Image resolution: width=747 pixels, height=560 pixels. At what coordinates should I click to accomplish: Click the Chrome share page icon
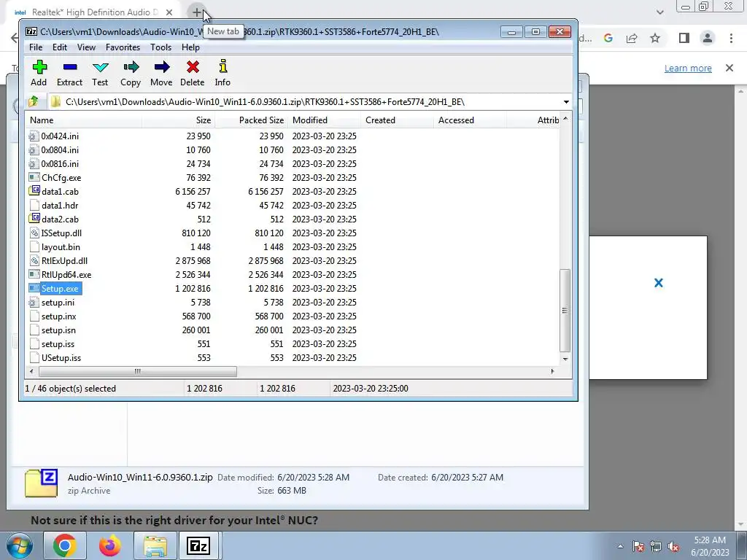pos(632,38)
